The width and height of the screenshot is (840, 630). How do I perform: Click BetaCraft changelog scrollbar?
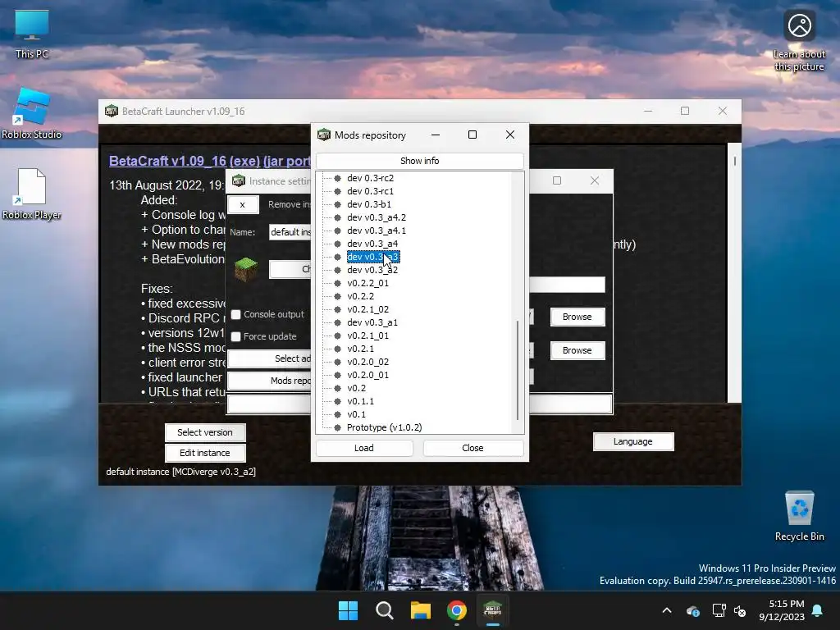734,161
